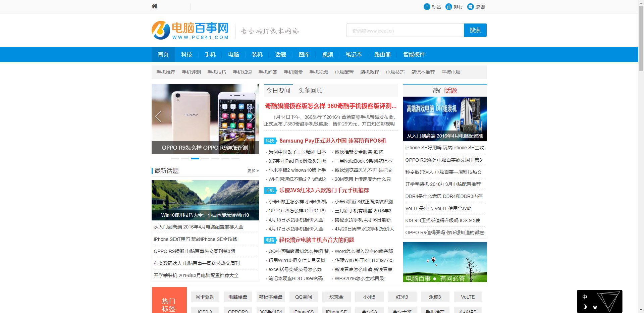Click the 电脑百事网 site logo
Image resolution: width=644 pixels, height=313 pixels.
pos(190,30)
